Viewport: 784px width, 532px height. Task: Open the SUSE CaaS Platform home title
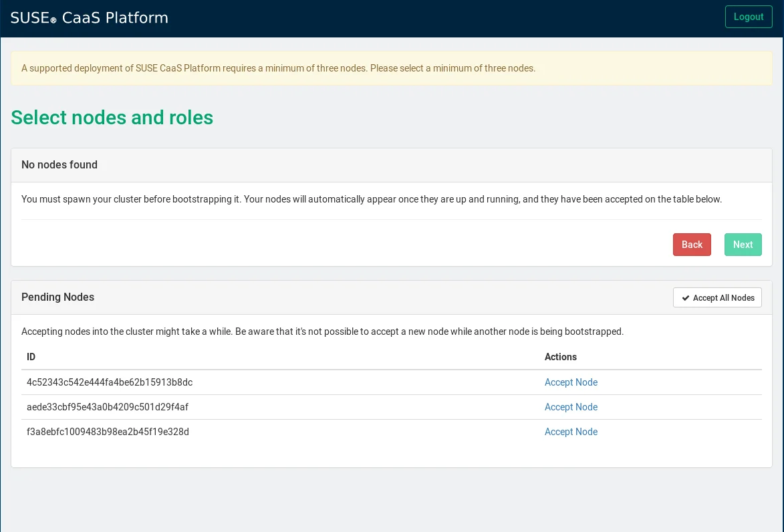pyautogui.click(x=90, y=18)
